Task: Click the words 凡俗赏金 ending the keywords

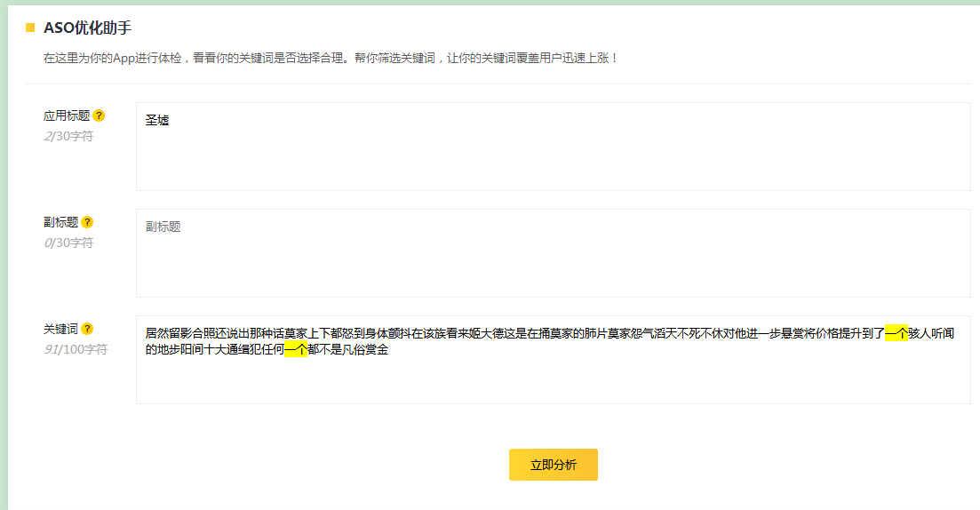Action: pos(365,350)
